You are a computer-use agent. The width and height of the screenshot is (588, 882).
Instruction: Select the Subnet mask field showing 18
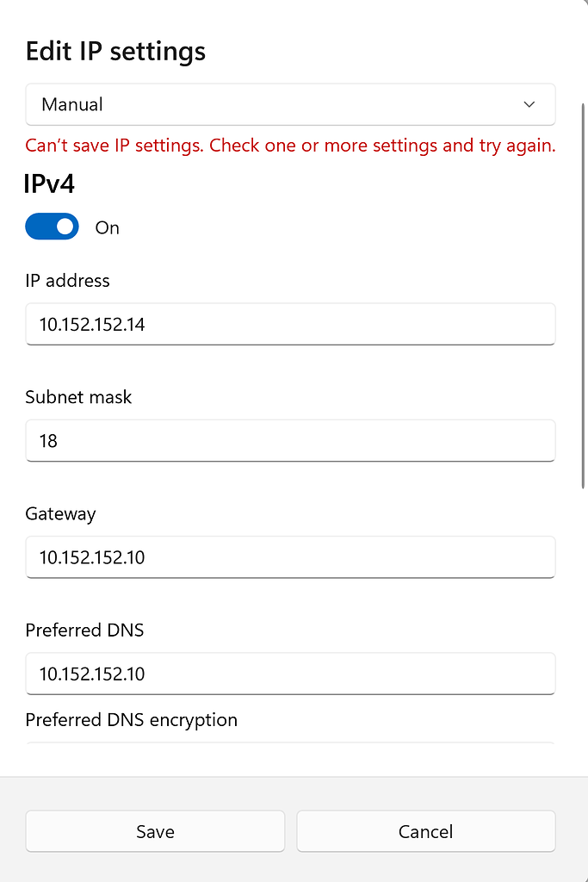pyautogui.click(x=290, y=441)
